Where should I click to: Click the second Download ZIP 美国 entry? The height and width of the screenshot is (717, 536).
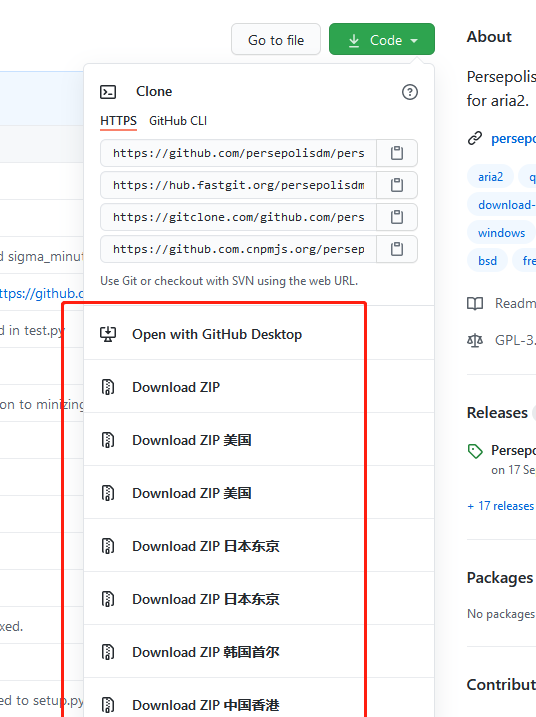(x=259, y=493)
